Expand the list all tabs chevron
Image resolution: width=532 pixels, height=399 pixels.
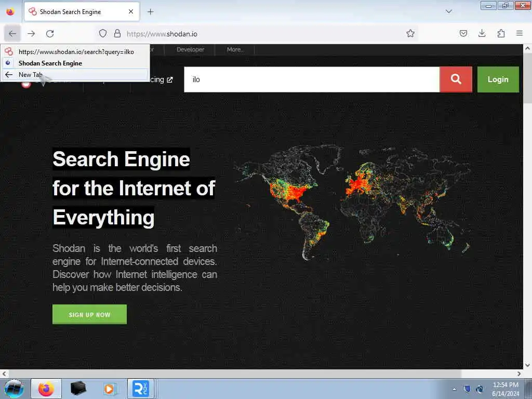tap(449, 11)
